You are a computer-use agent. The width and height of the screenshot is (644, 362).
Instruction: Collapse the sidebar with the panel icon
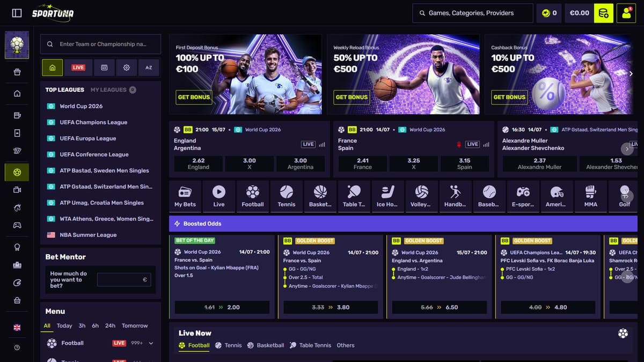(x=17, y=13)
